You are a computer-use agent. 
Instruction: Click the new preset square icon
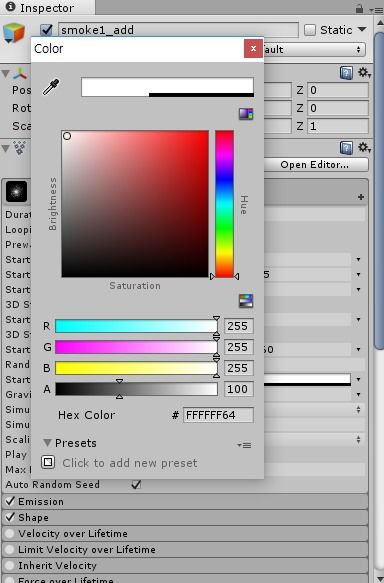click(x=48, y=462)
